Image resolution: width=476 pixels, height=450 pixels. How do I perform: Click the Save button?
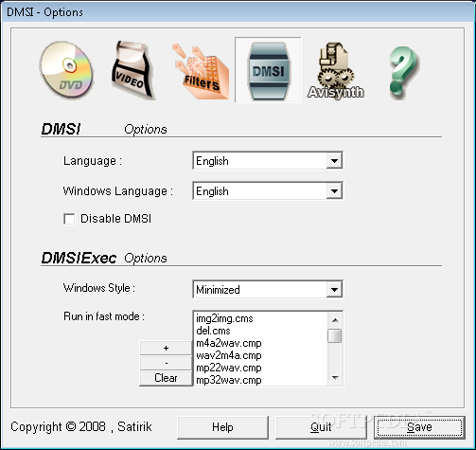419,427
